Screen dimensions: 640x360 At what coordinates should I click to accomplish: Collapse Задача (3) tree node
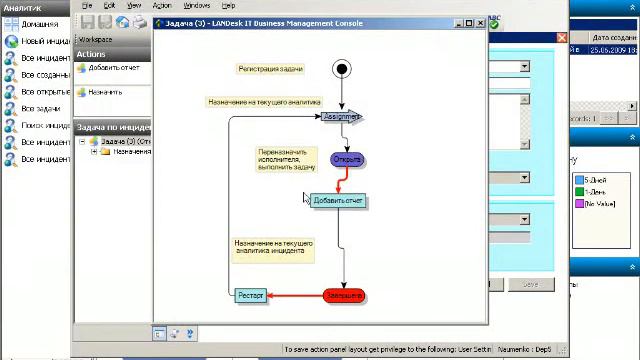pos(82,142)
